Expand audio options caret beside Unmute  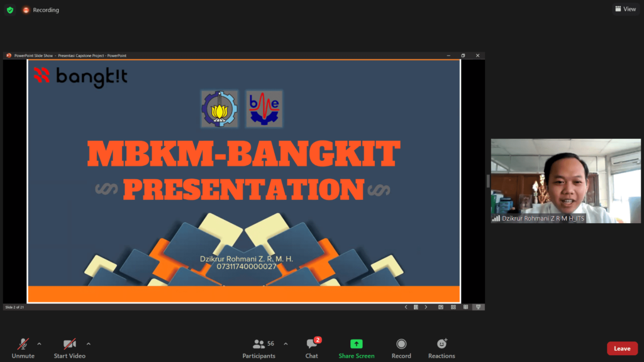39,344
